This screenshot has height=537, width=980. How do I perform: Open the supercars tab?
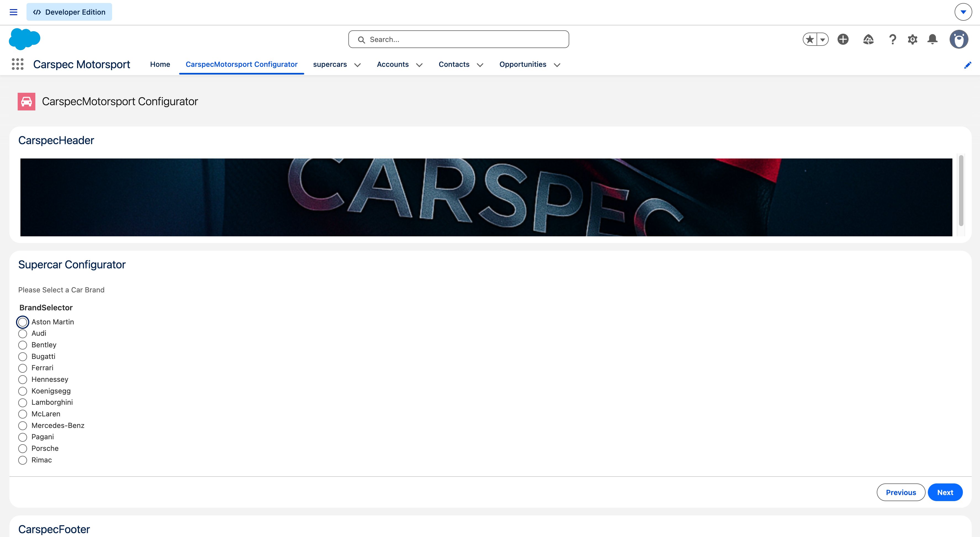(330, 64)
